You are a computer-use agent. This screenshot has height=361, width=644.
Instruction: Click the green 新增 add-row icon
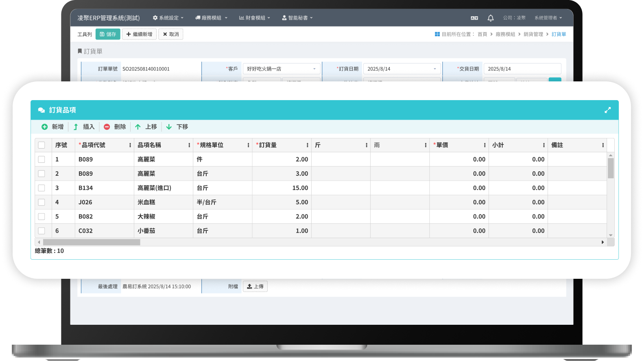coord(45,127)
